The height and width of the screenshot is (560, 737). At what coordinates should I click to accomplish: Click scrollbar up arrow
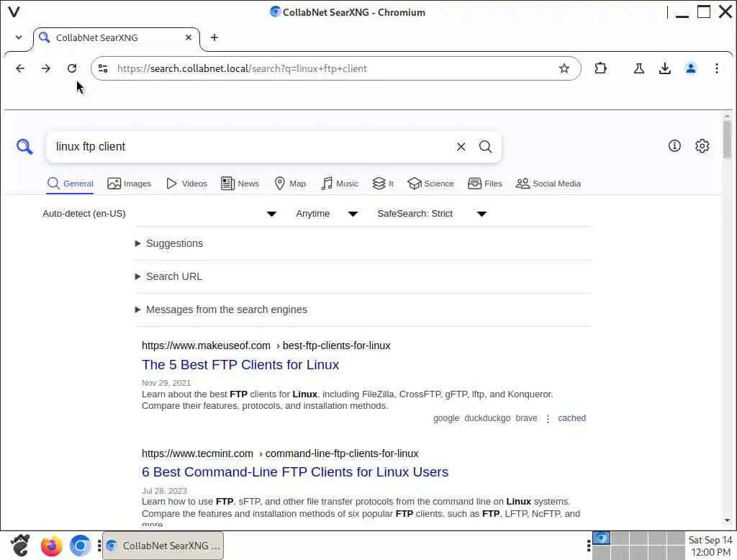click(x=727, y=116)
